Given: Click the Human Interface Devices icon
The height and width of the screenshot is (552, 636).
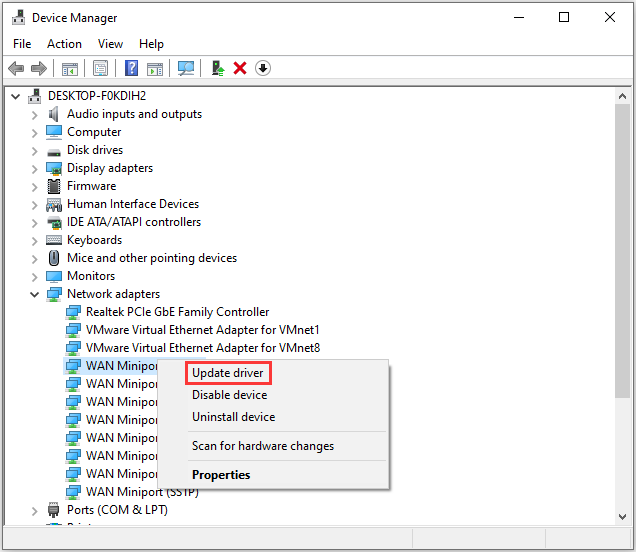Looking at the screenshot, I should click(x=54, y=204).
